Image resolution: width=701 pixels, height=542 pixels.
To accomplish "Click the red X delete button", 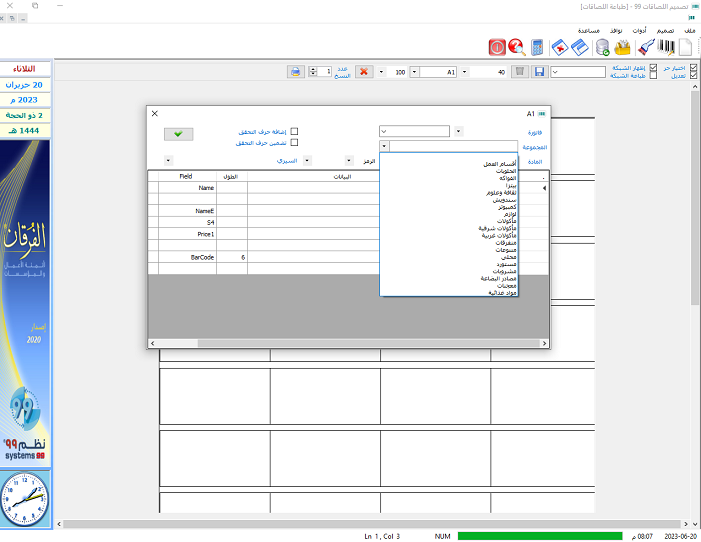I will pos(364,72).
